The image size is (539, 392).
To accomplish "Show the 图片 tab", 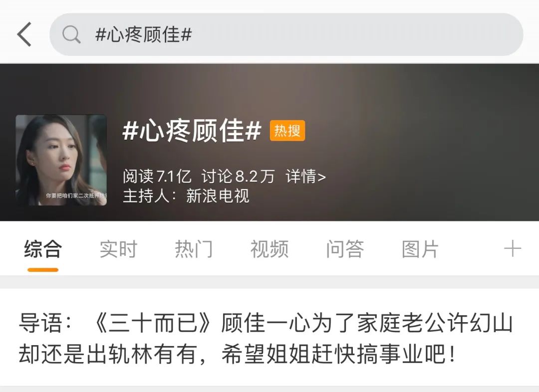I will pos(420,249).
